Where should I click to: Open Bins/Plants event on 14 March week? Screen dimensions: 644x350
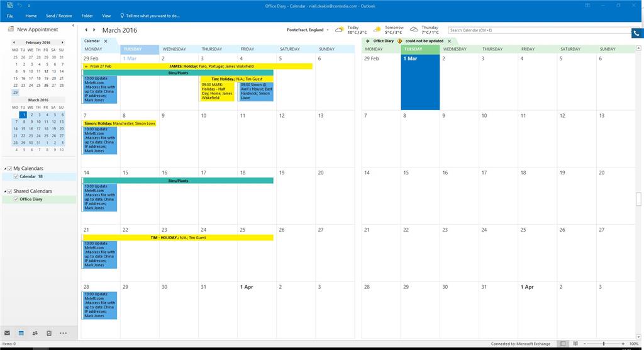pyautogui.click(x=178, y=181)
